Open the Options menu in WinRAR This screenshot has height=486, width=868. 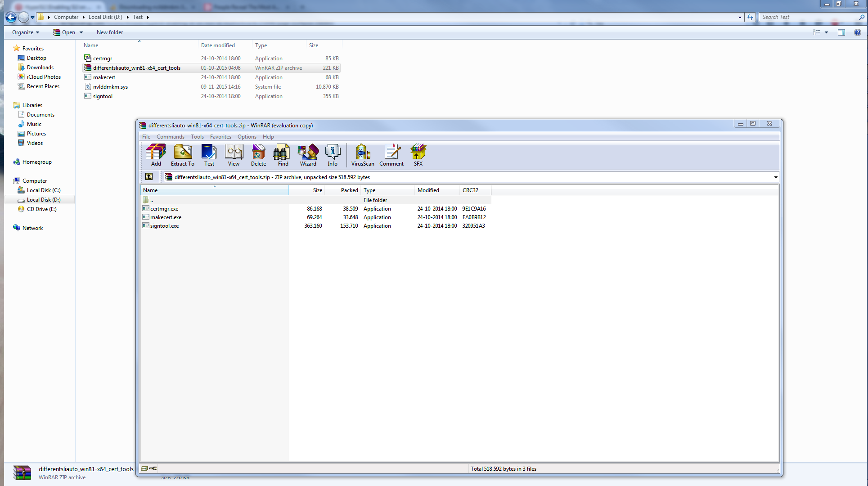coord(247,137)
